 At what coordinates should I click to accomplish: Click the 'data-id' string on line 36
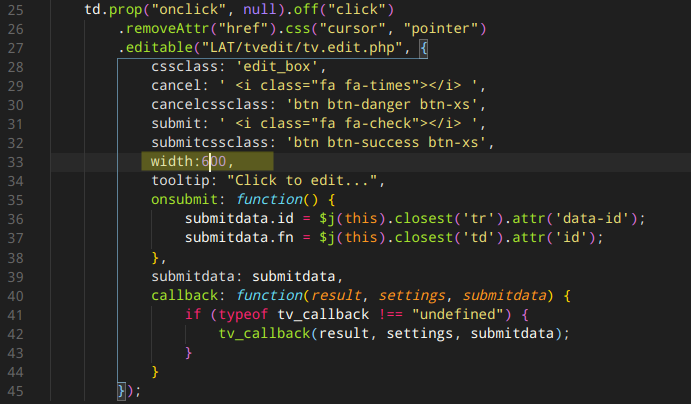point(592,219)
